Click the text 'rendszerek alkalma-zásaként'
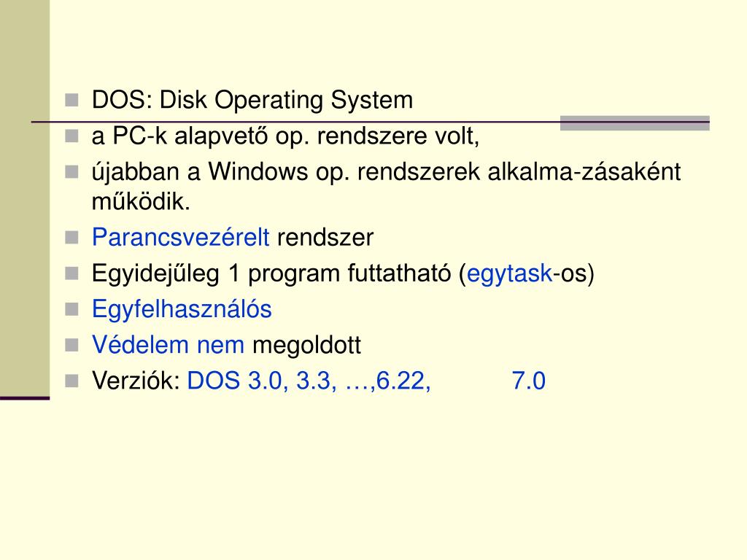Screen dimensions: 747x560 point(519,172)
